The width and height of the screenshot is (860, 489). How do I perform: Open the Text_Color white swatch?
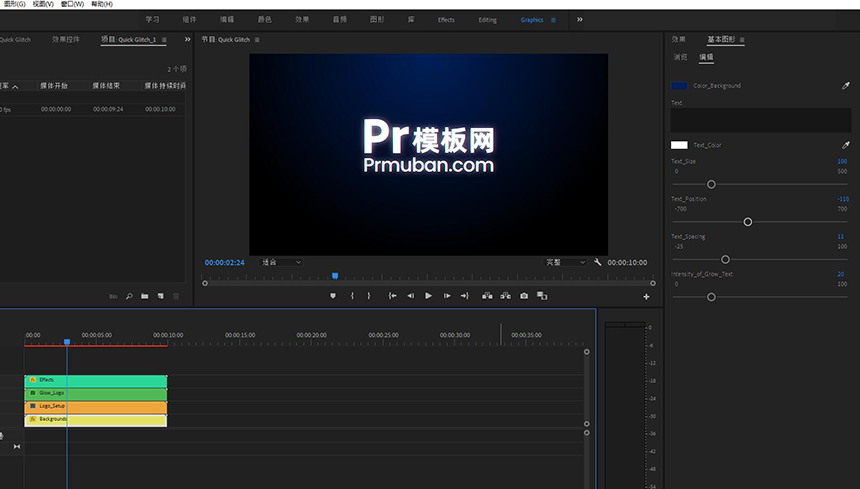pos(679,145)
